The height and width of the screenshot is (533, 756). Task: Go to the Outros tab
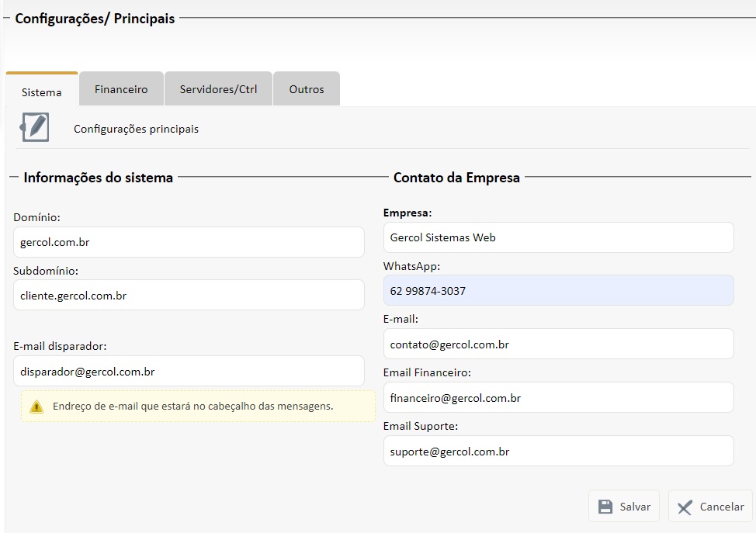coord(307,89)
